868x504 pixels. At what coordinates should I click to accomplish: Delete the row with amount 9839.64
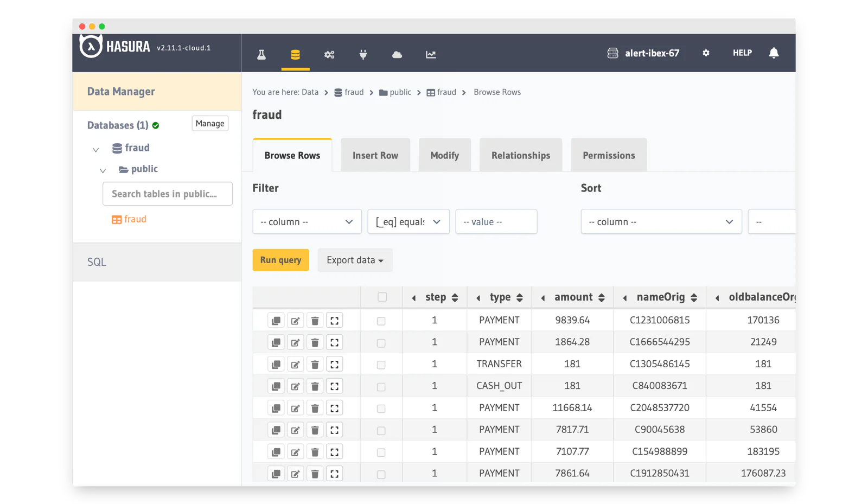click(x=315, y=321)
